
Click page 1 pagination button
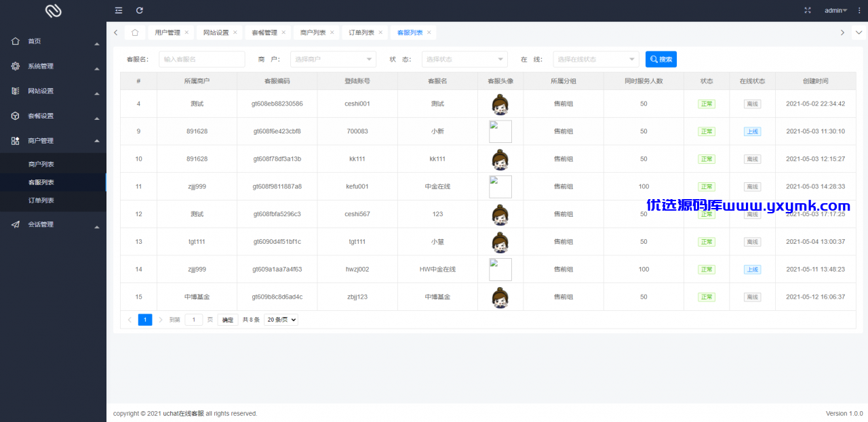click(x=145, y=320)
